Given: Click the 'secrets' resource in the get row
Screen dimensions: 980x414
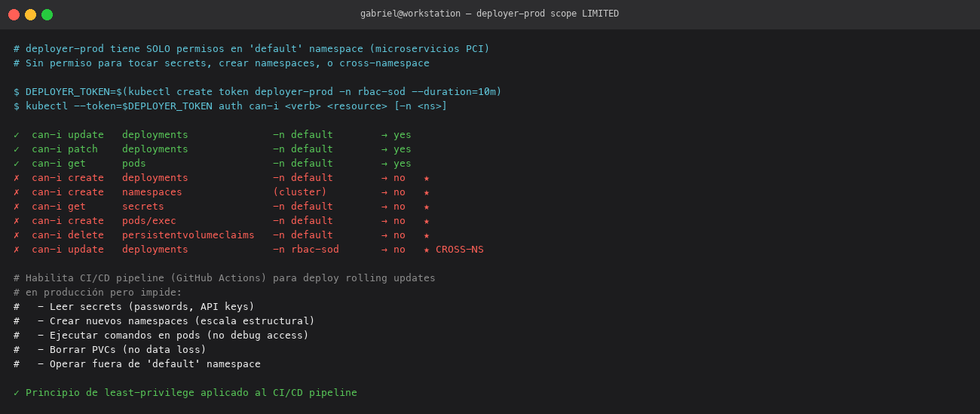Looking at the screenshot, I should 143,207.
